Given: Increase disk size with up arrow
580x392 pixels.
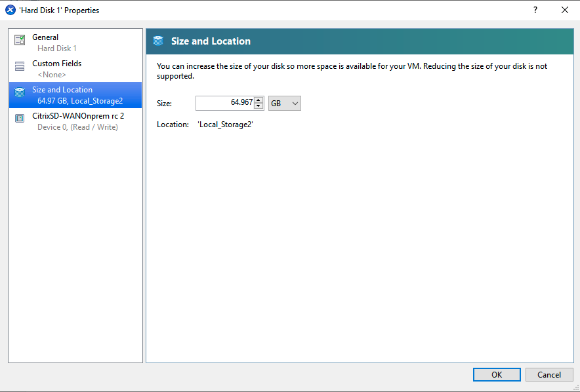Looking at the screenshot, I should point(259,100).
